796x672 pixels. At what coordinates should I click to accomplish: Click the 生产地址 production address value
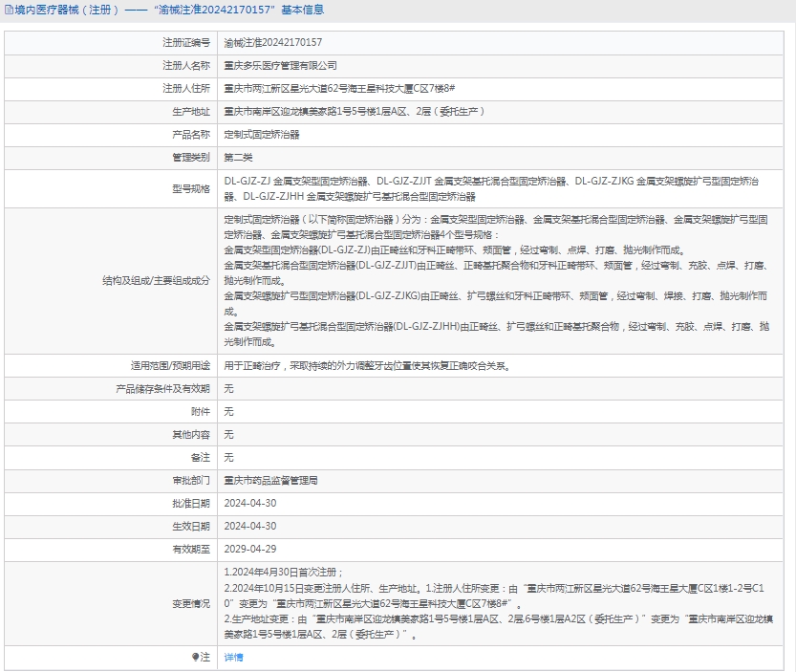pos(355,112)
